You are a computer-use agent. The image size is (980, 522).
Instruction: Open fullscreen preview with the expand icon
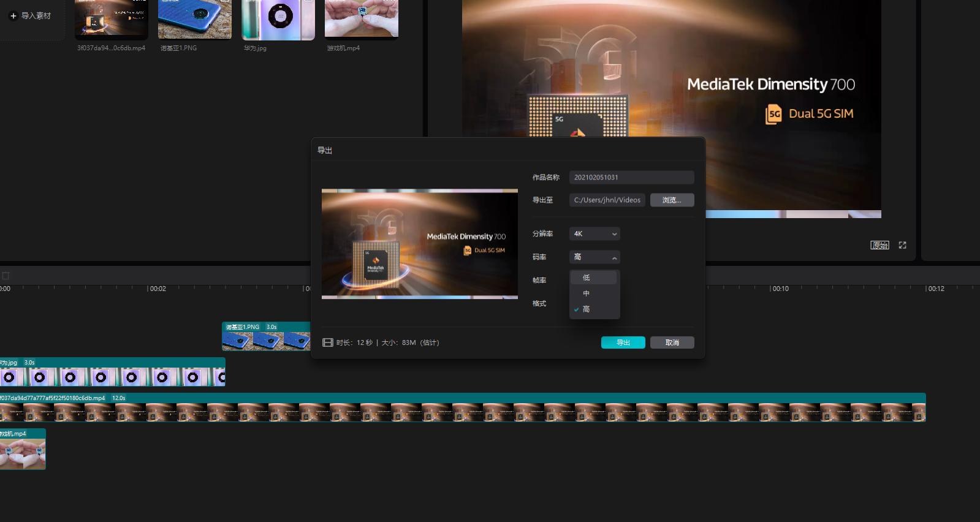902,245
